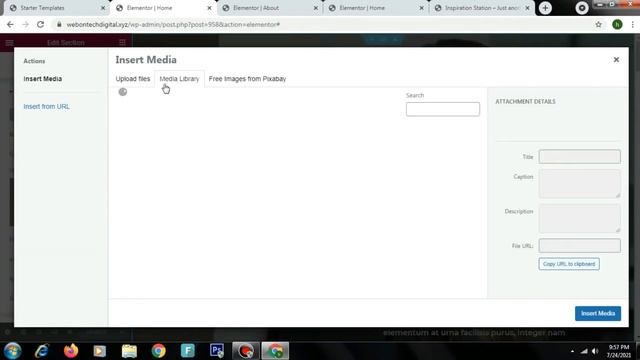
Task: Open a new browser tab
Action: [545, 8]
